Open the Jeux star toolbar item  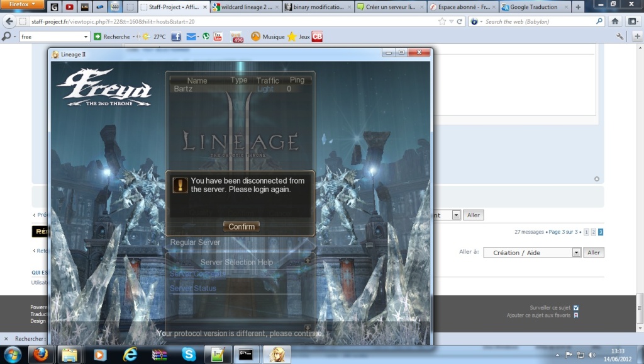tap(299, 37)
